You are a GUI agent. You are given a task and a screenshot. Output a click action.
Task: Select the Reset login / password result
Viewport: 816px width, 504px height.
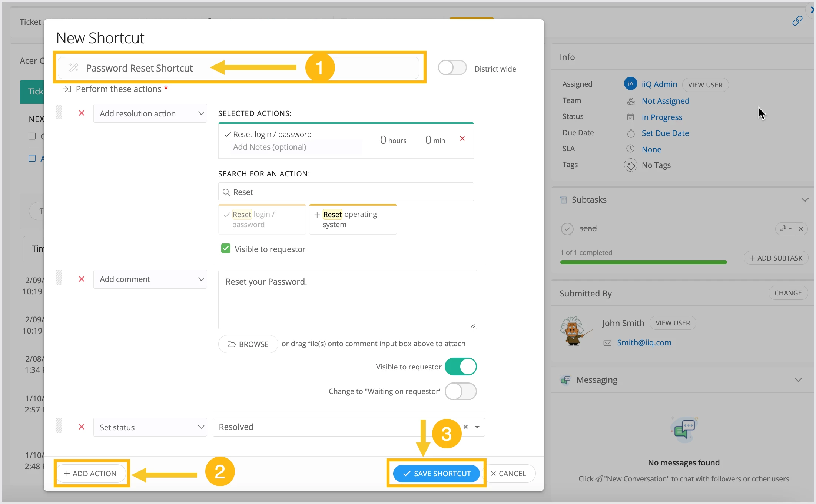click(262, 219)
